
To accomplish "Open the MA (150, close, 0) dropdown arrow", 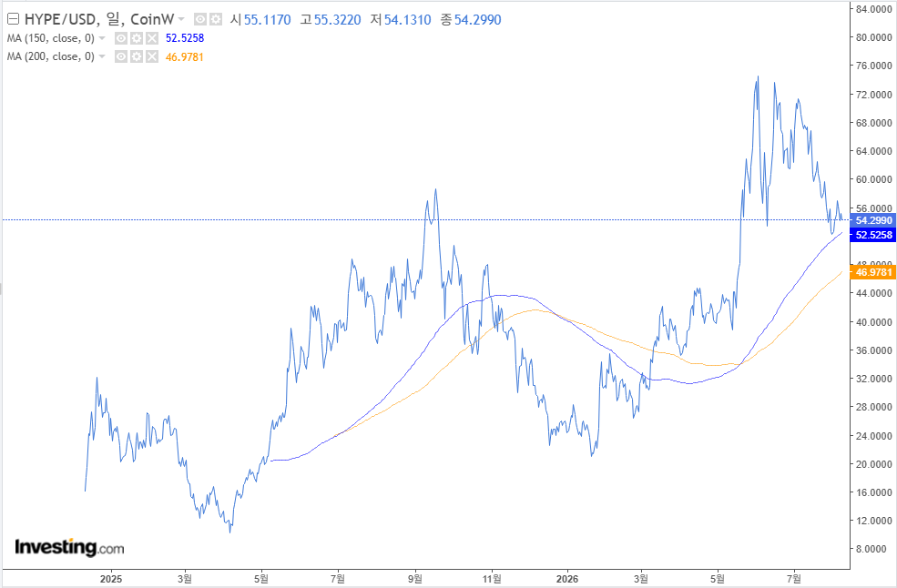I will tap(102, 38).
